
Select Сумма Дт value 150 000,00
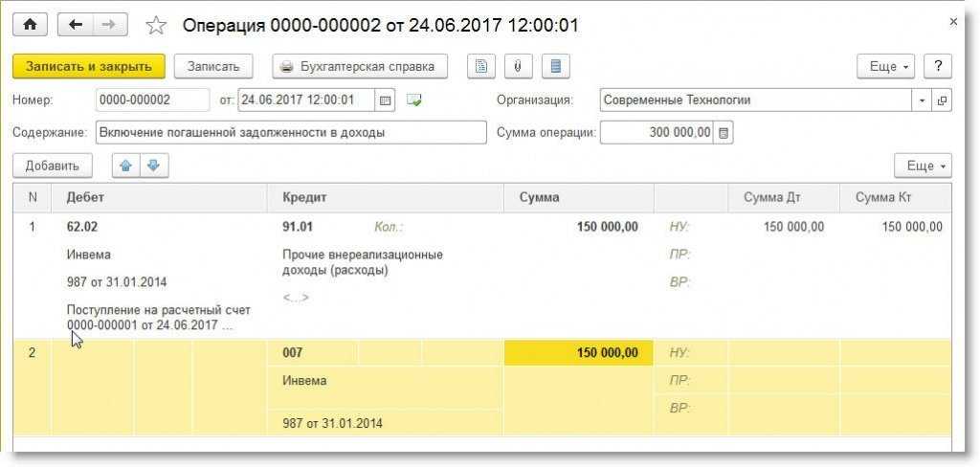click(x=793, y=227)
